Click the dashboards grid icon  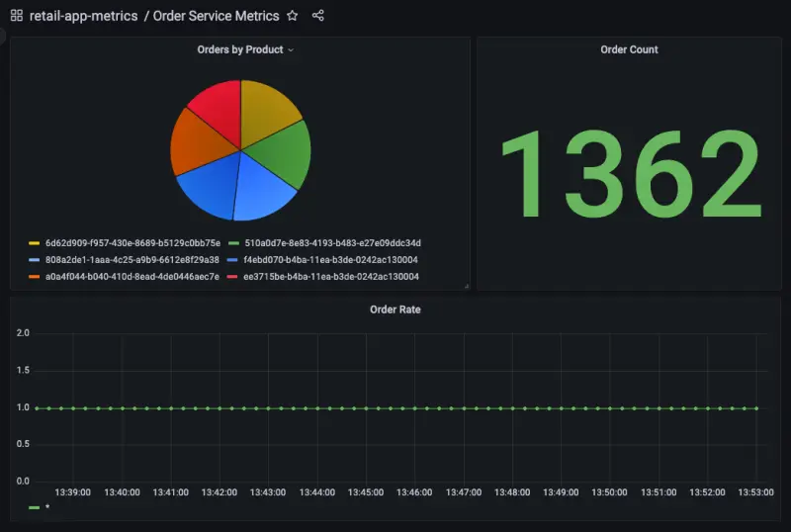[x=16, y=16]
